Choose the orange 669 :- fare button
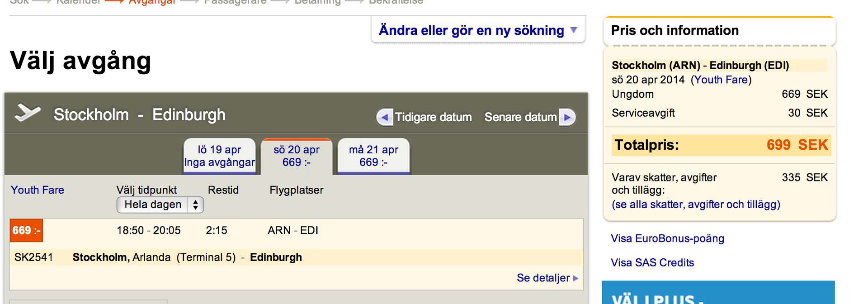This screenshot has height=304, width=868. pos(26,231)
